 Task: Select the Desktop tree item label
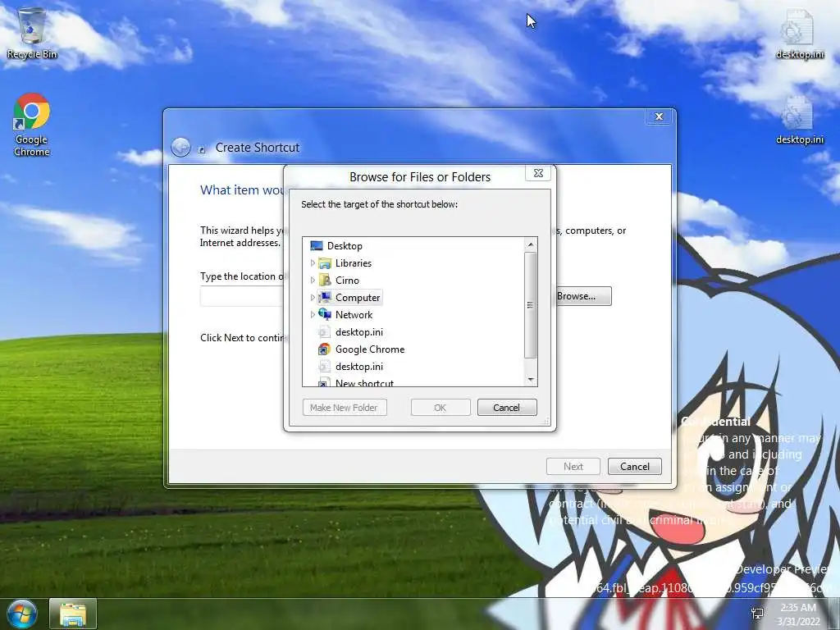[345, 246]
